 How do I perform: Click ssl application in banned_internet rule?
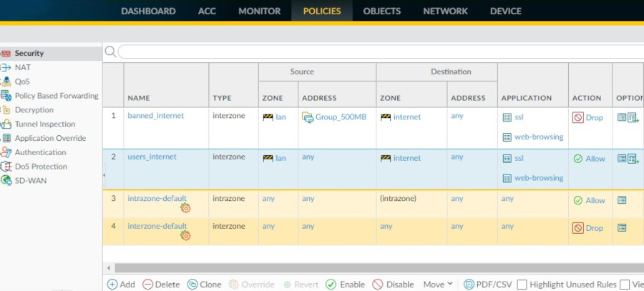click(x=519, y=118)
